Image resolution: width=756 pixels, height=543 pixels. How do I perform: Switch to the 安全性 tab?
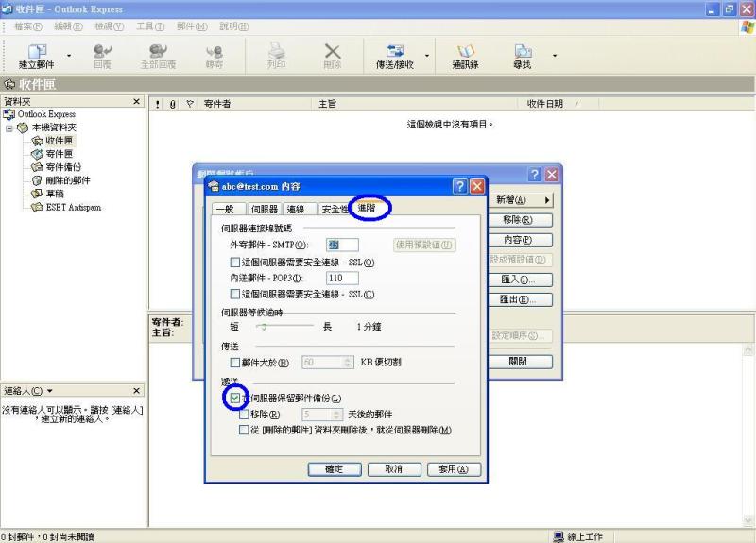[335, 209]
